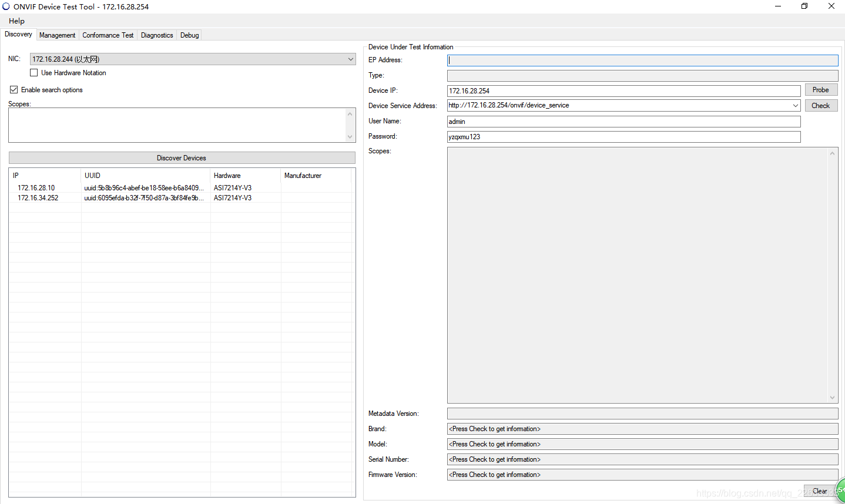The width and height of the screenshot is (845, 504).
Task: Click the UUID column header
Action: click(x=145, y=176)
